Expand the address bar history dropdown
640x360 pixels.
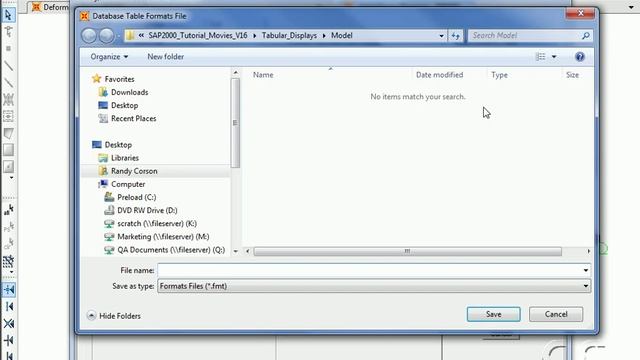441,36
